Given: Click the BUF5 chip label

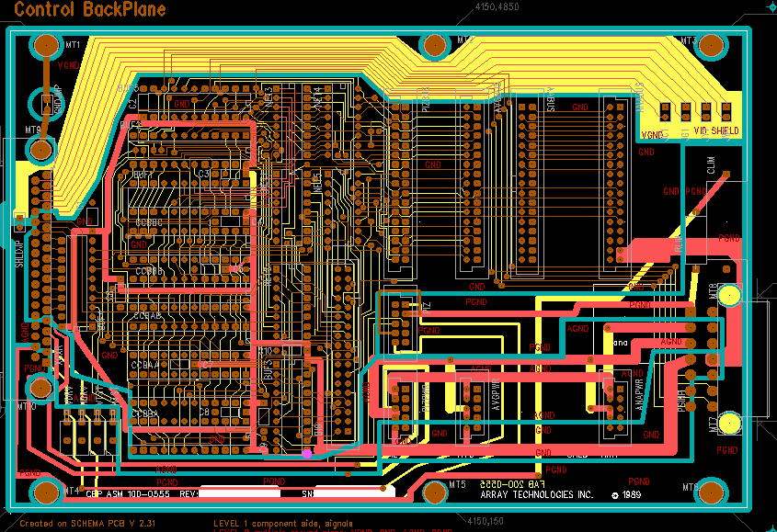Looking at the screenshot, I should pos(128,88).
